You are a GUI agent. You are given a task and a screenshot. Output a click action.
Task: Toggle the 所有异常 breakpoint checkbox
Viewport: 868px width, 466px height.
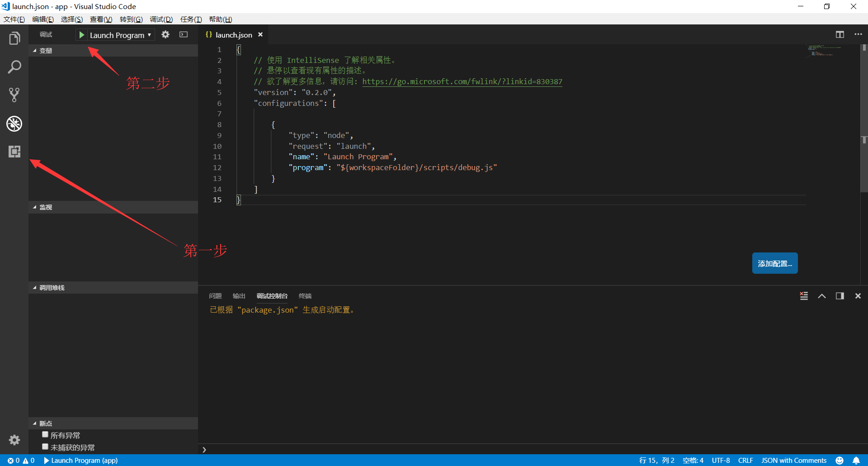pos(45,434)
